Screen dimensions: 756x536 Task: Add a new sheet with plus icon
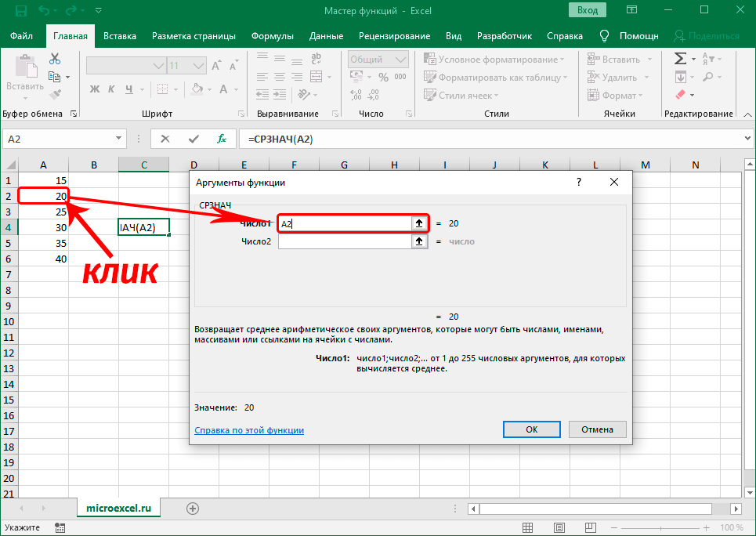click(x=192, y=508)
